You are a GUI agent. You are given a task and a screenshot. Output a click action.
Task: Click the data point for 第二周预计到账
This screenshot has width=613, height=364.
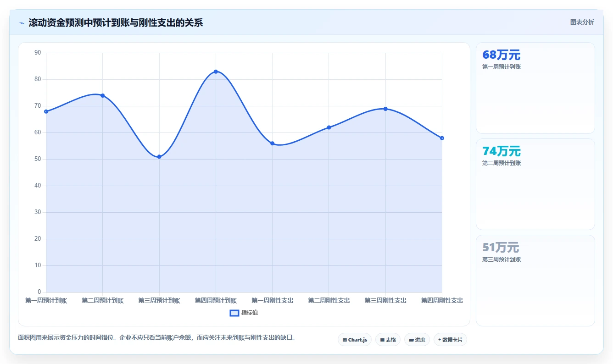point(102,95)
